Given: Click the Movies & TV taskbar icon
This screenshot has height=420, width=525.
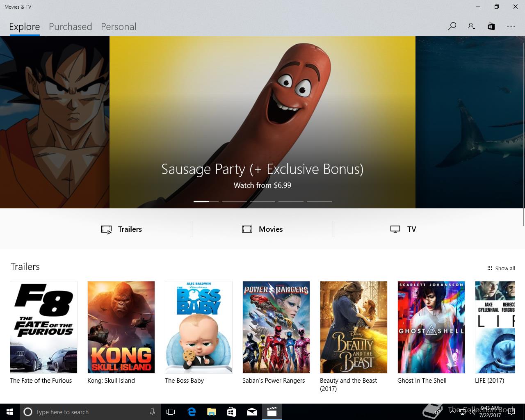Looking at the screenshot, I should tap(272, 412).
